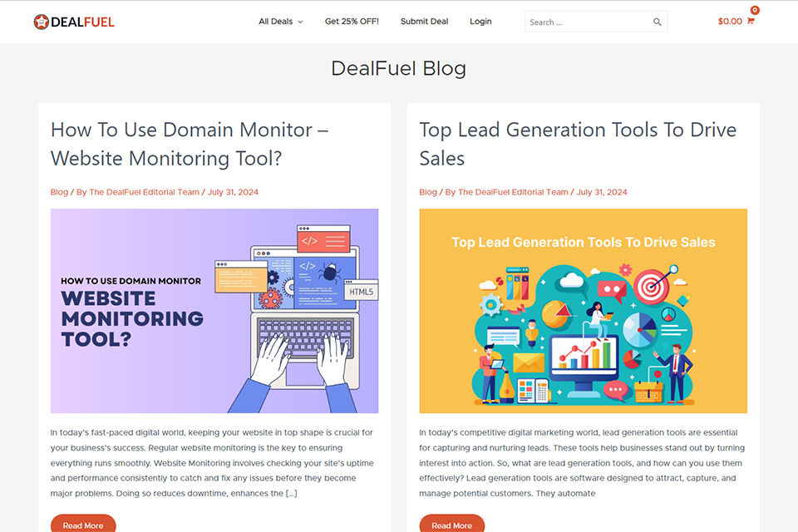Click the DealFuel logo

click(74, 22)
